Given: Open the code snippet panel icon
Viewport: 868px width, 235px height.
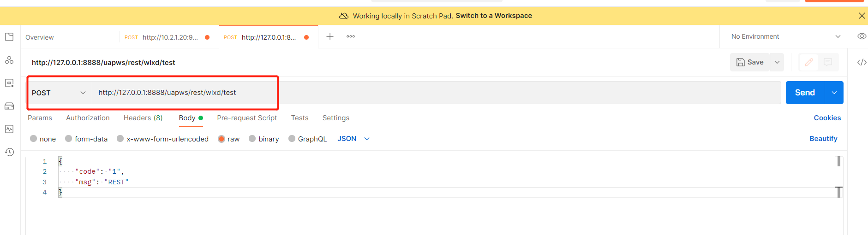Looking at the screenshot, I should [862, 62].
